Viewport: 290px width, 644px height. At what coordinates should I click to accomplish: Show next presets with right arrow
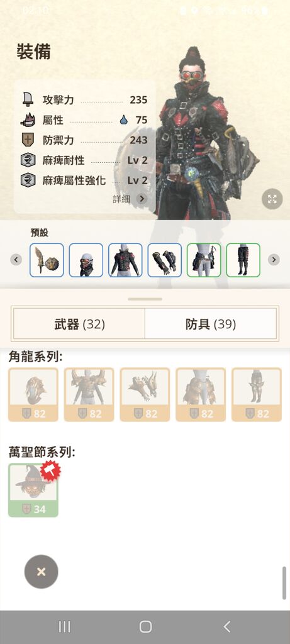[274, 260]
